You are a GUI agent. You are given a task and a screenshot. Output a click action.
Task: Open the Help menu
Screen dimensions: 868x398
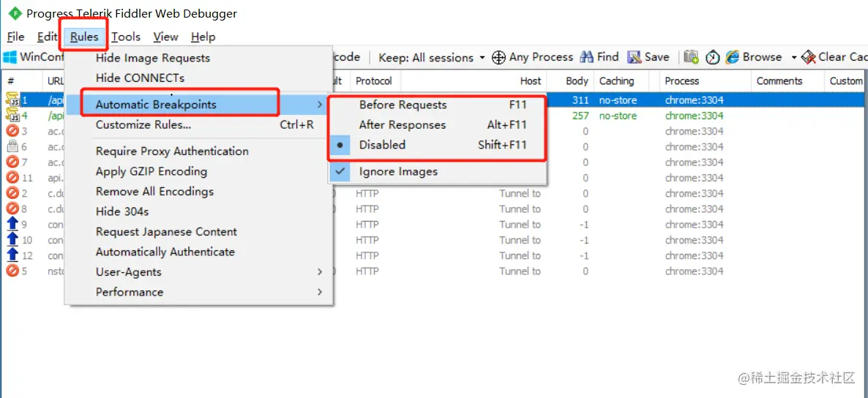(203, 37)
